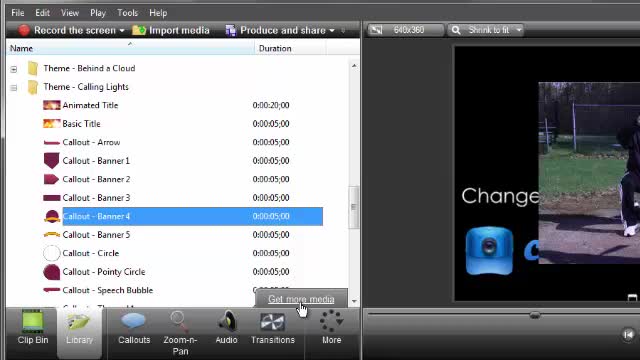Viewport: 640px width, 360px height.
Task: Select the Callout - Banner 2 icon
Action: (51, 179)
